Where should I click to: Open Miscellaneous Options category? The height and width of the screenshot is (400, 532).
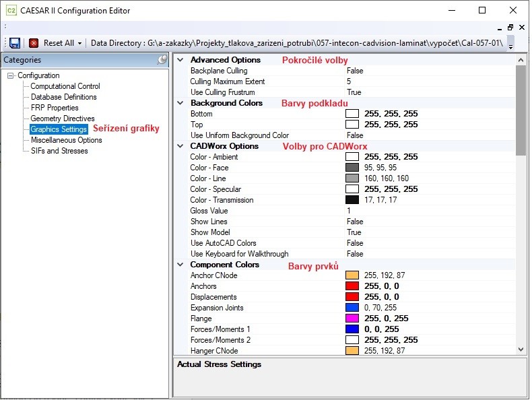click(x=67, y=140)
